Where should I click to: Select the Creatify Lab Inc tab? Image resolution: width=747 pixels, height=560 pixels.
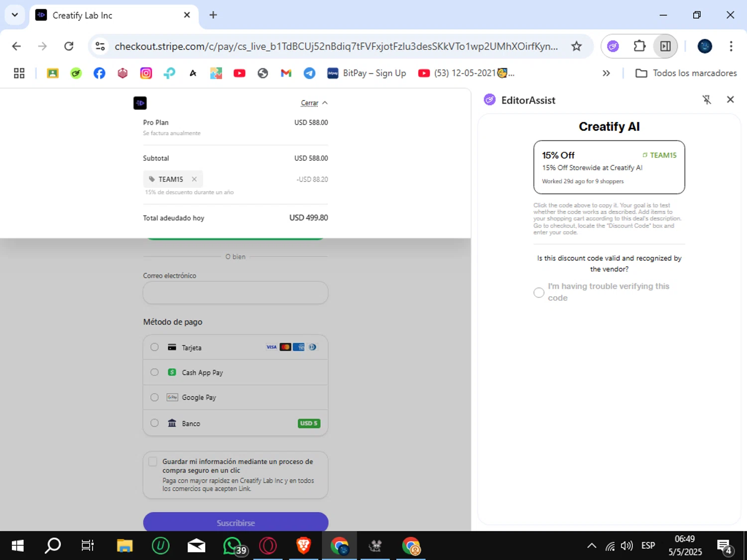click(x=114, y=15)
